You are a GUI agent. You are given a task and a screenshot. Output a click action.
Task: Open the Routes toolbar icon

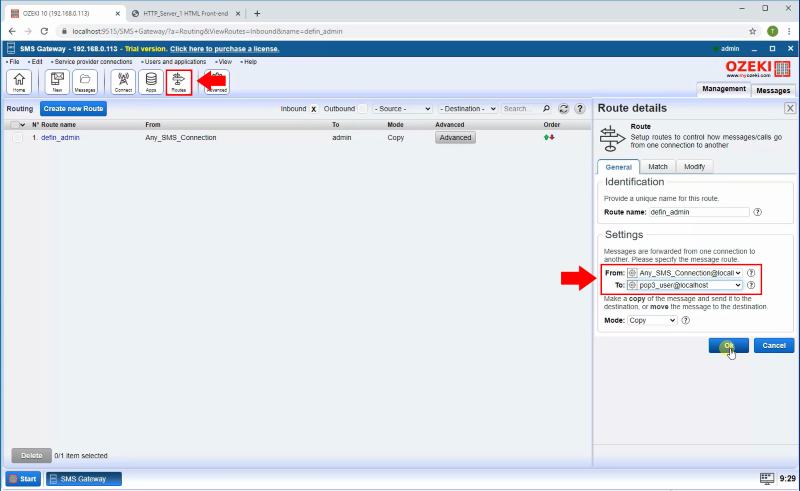(x=179, y=82)
